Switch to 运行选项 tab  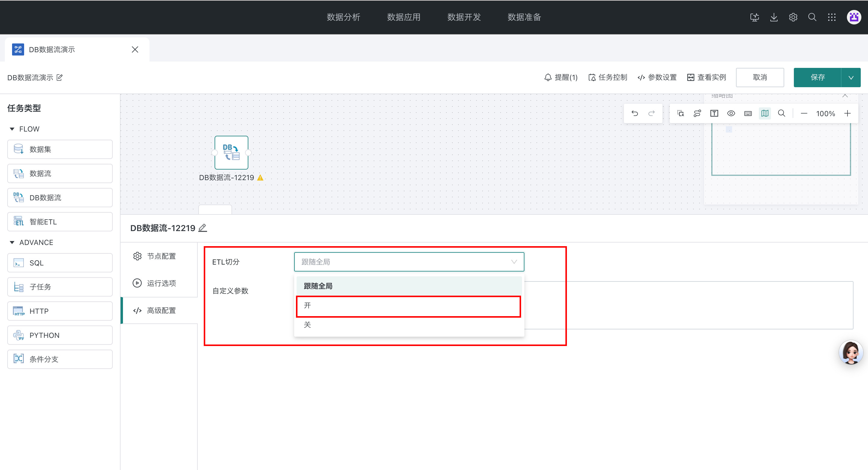[161, 283]
